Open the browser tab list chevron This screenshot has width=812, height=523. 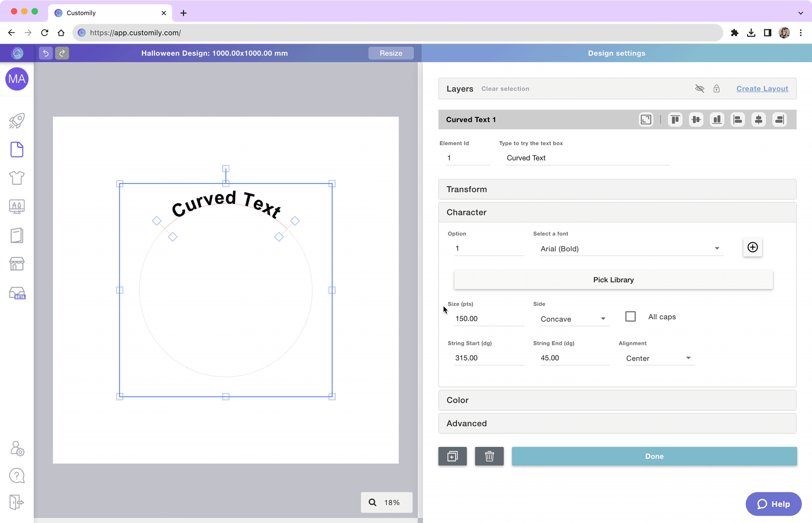(x=801, y=13)
